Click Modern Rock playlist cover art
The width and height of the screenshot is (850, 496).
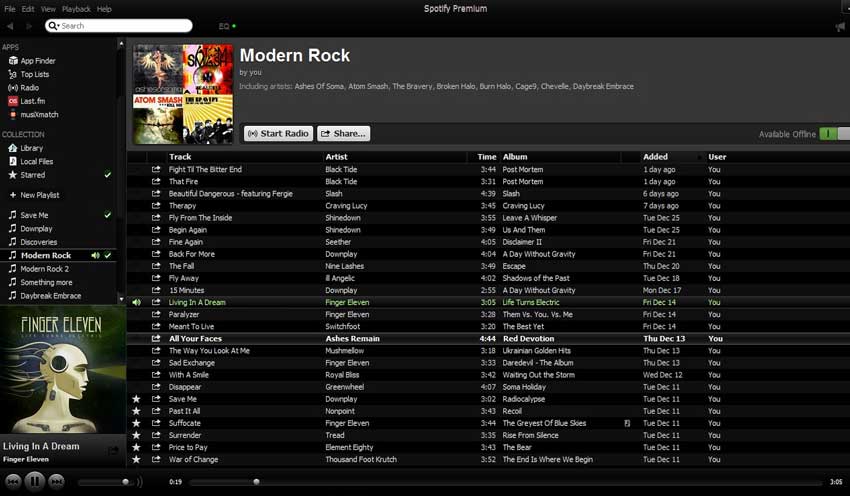click(x=183, y=94)
